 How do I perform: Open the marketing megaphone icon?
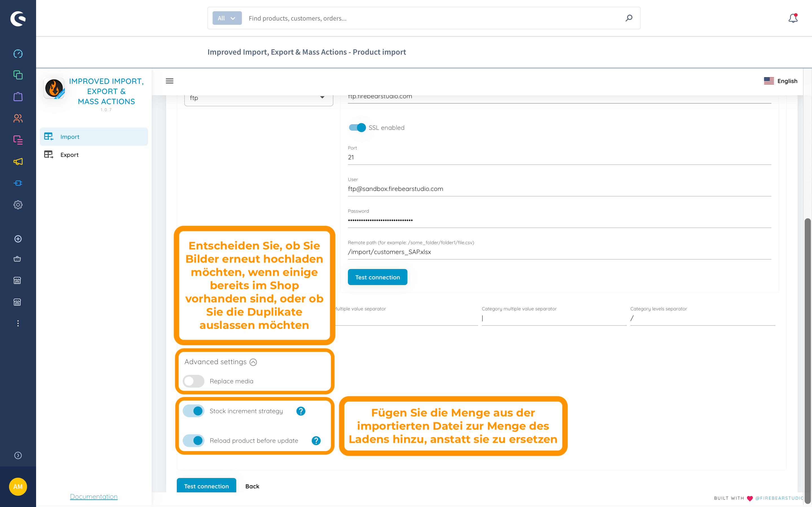click(18, 162)
